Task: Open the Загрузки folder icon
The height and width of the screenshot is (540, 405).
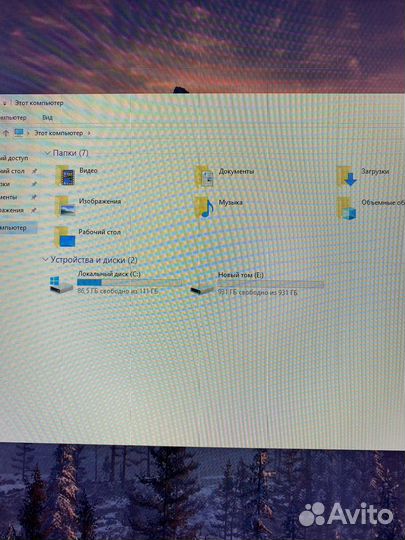Action: pyautogui.click(x=346, y=176)
